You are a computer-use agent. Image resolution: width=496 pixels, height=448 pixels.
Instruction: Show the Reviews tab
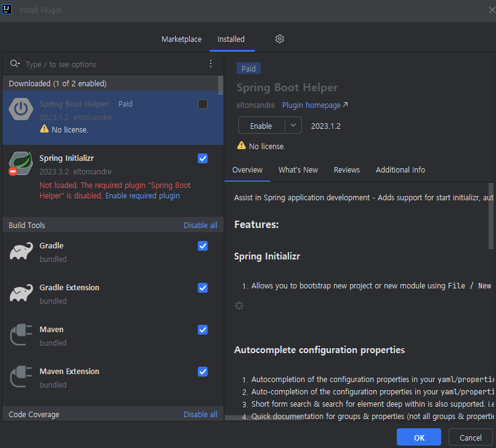[x=347, y=170]
